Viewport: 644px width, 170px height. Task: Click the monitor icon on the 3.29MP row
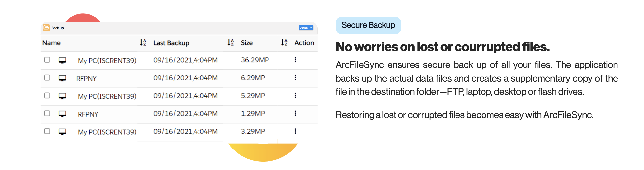pyautogui.click(x=62, y=132)
